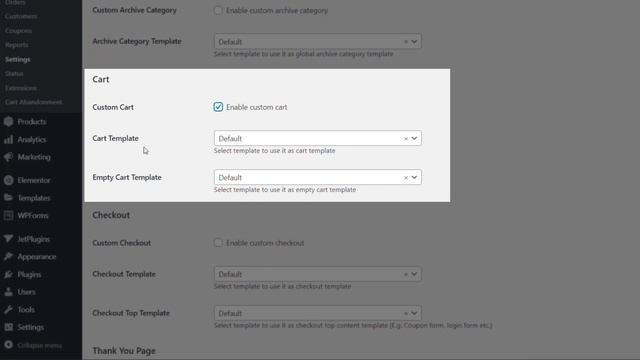The width and height of the screenshot is (640, 360).
Task: Go to Extensions submenu item
Action: (21, 88)
